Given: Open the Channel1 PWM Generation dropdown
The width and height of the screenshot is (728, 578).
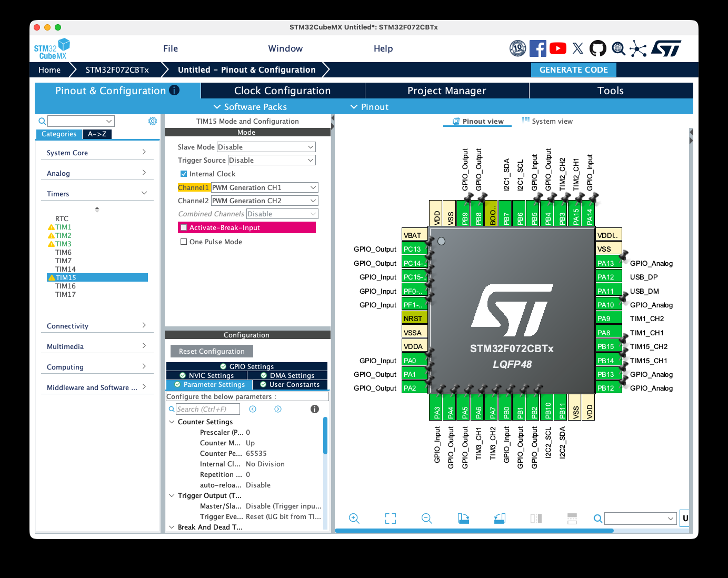Looking at the screenshot, I should [265, 187].
